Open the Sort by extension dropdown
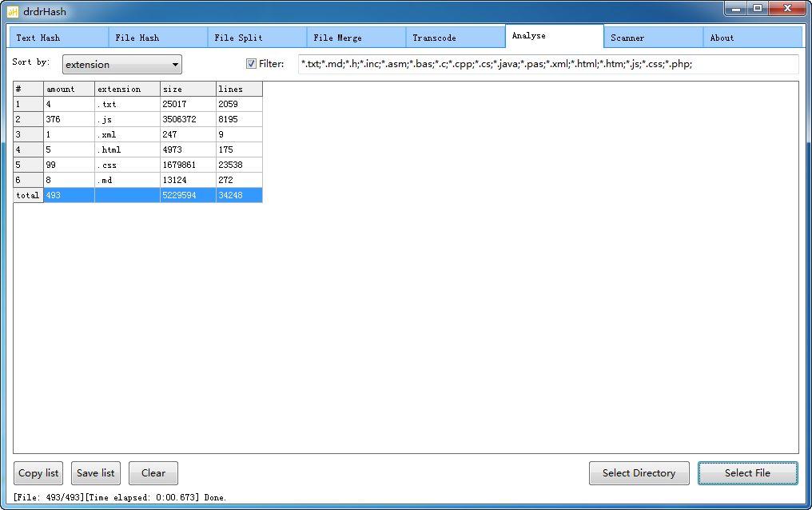The width and height of the screenshot is (812, 510). click(x=121, y=65)
